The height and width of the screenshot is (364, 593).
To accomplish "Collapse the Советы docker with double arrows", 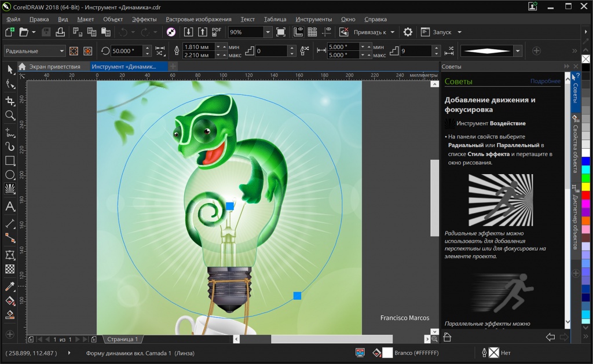I will click(x=566, y=67).
